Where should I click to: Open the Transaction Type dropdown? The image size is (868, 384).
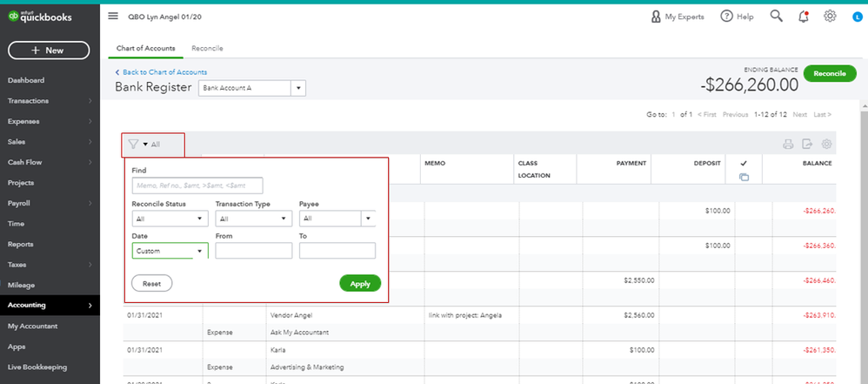click(x=254, y=219)
